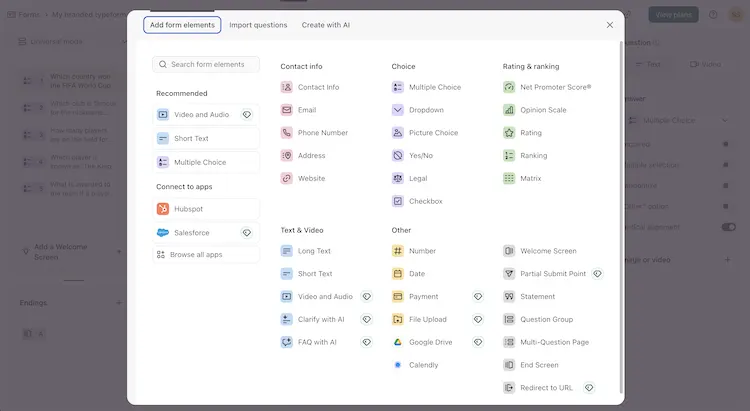750x411 pixels.
Task: Toggle the Vertical alignment switch
Action: [x=728, y=227]
